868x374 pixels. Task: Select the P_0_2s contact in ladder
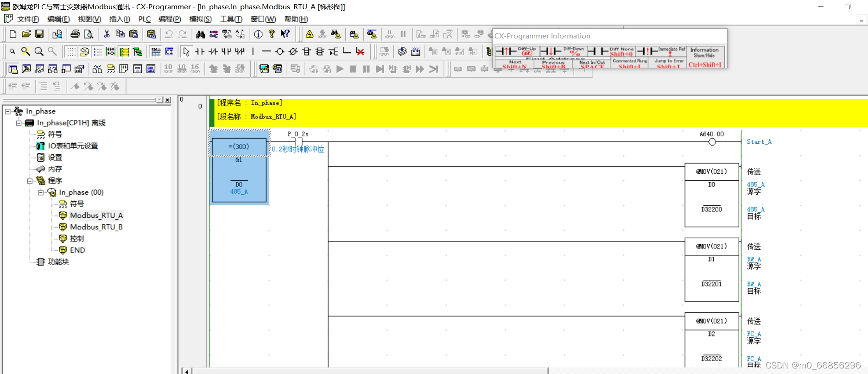(x=298, y=141)
